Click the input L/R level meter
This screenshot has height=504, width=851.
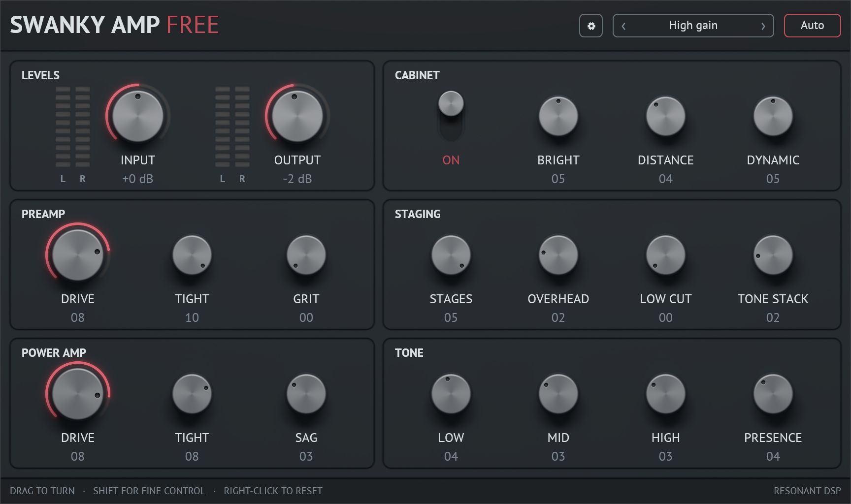[x=73, y=126]
